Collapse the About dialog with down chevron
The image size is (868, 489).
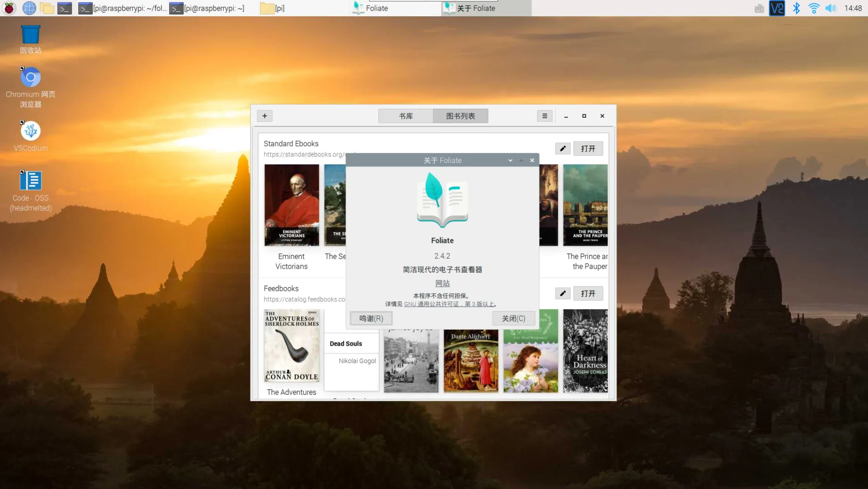click(510, 161)
